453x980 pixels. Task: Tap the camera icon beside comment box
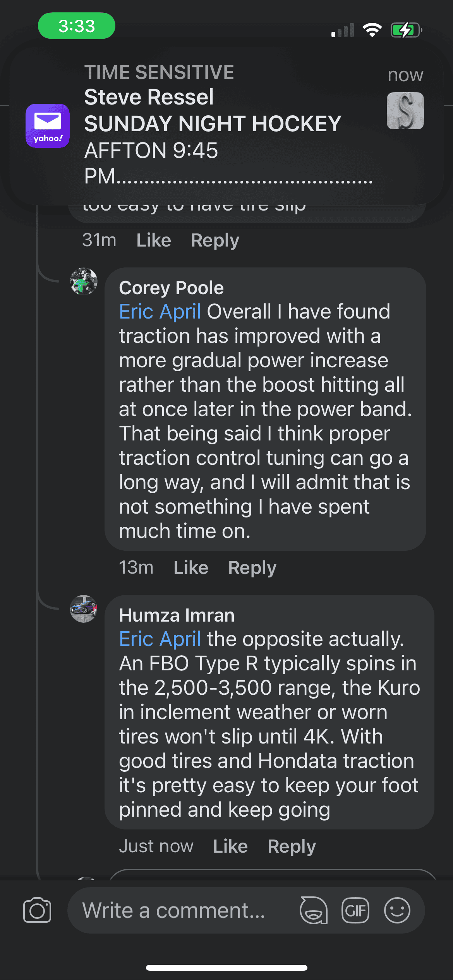pos(37,910)
